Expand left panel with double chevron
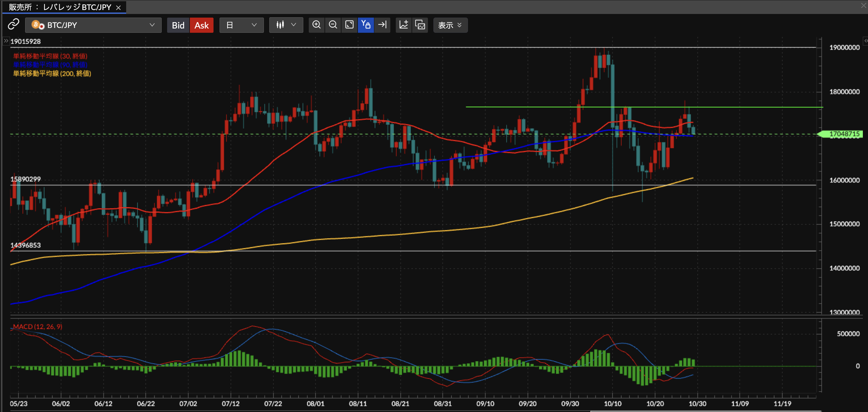Image resolution: width=868 pixels, height=412 pixels. [x=6, y=41]
